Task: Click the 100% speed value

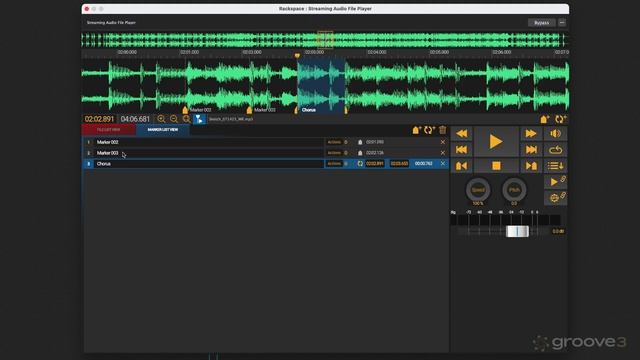Action: (478, 203)
